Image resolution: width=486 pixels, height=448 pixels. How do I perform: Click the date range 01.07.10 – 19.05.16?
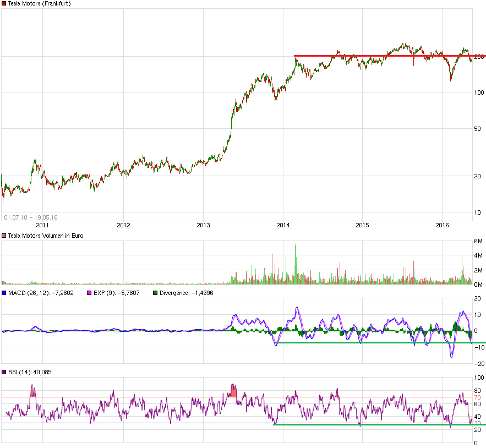point(31,217)
